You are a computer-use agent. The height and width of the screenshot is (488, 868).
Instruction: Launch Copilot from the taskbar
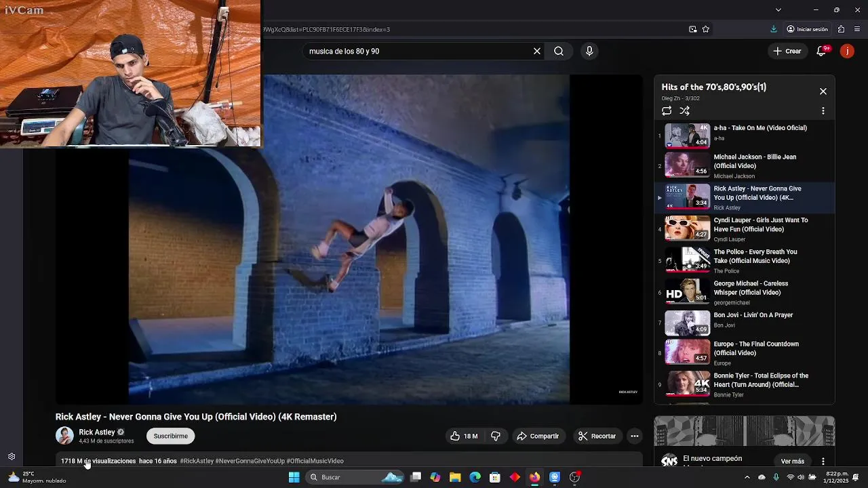tap(435, 477)
